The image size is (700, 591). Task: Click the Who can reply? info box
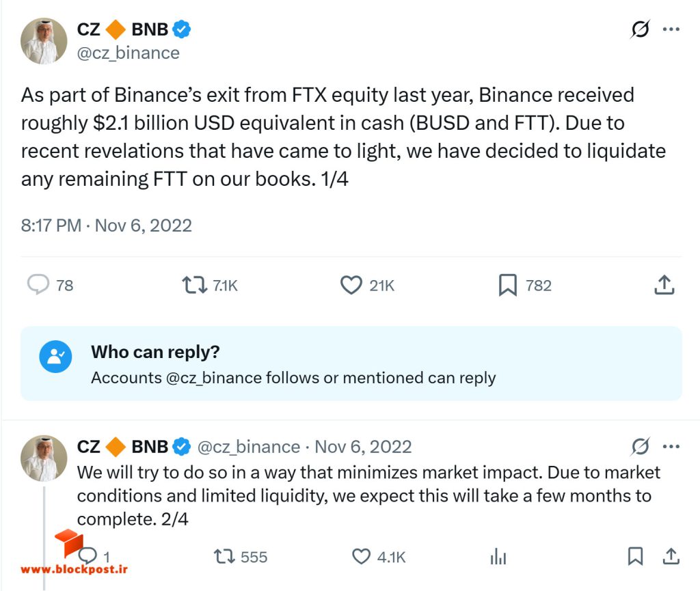pos(351,363)
